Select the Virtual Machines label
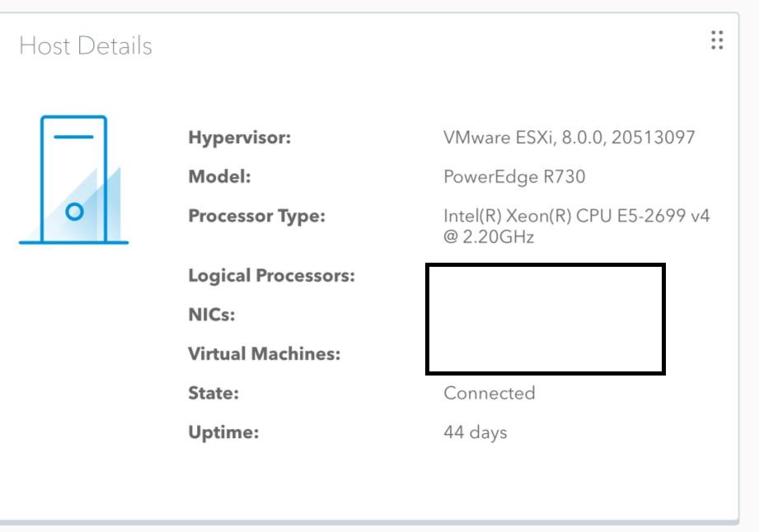Viewport: 759px width, 532px height. point(265,354)
